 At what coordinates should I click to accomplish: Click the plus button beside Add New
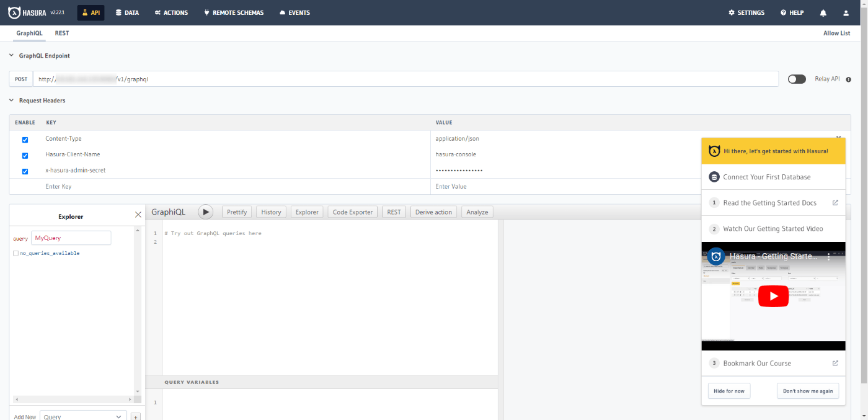(136, 417)
